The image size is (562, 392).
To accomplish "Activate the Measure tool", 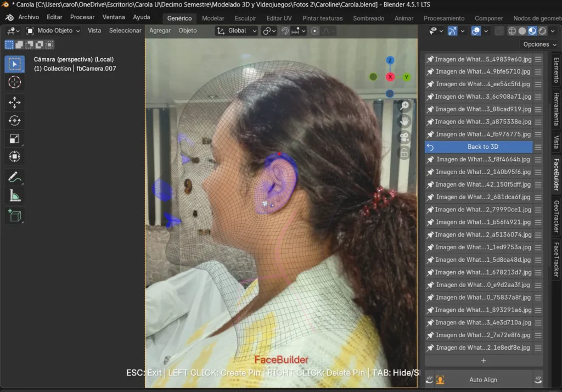I will 15,195.
